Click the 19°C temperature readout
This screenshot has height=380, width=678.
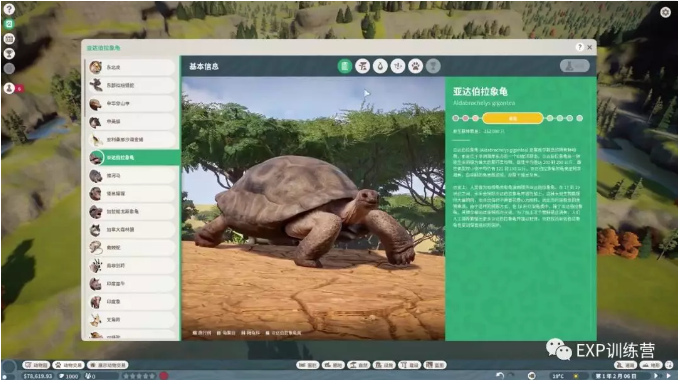558,376
